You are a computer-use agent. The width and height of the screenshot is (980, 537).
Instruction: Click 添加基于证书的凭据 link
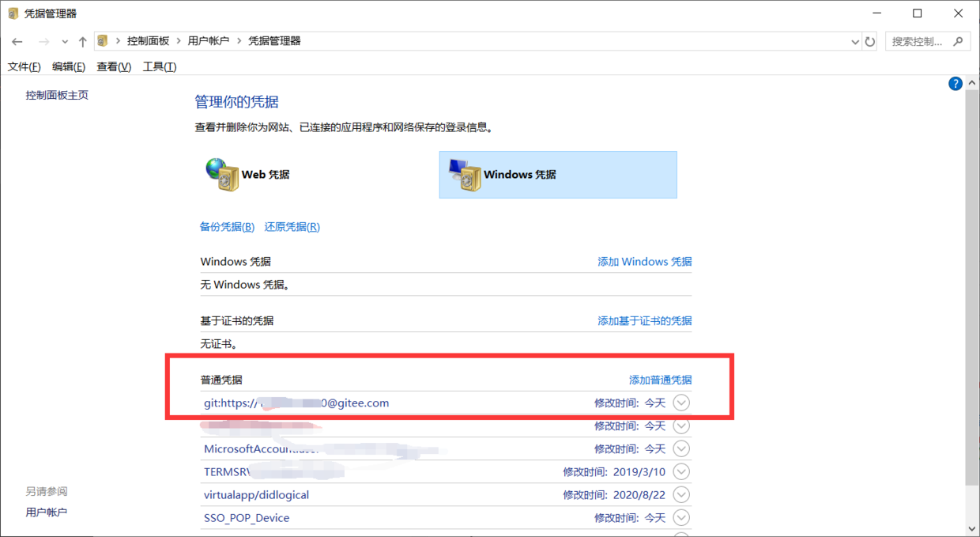tap(645, 321)
